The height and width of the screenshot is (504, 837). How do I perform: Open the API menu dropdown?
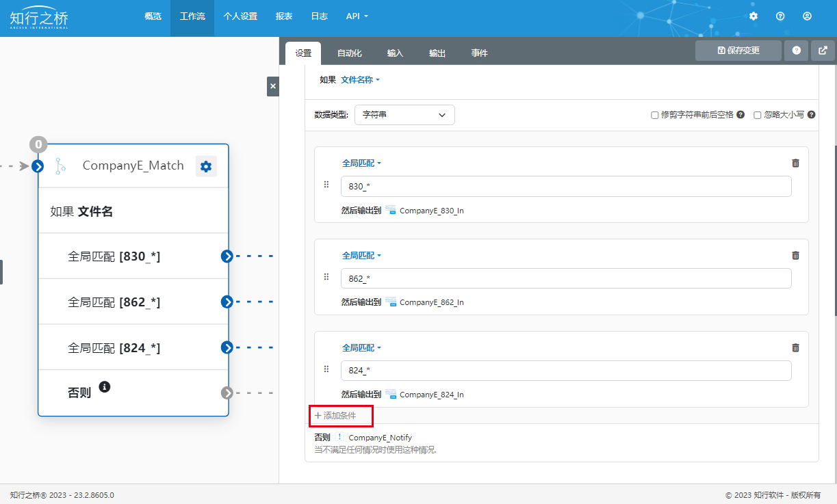(357, 16)
